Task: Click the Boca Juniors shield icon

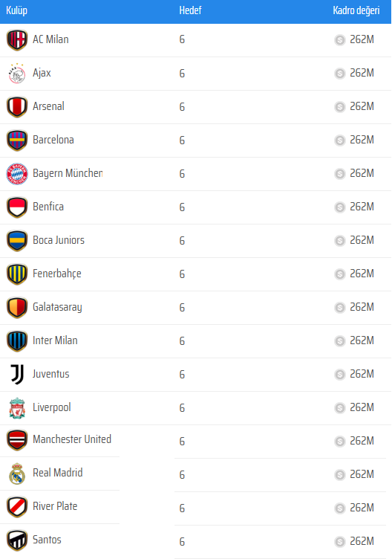Action: click(x=17, y=241)
